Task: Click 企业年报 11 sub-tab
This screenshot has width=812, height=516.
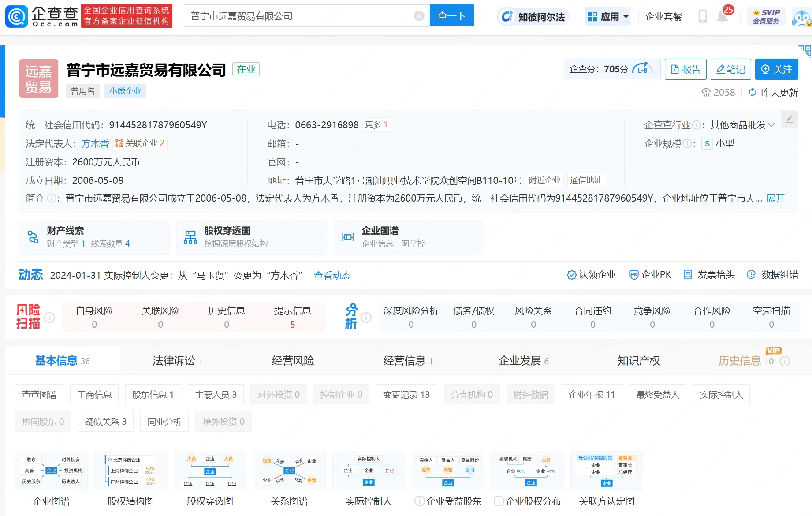Action: [x=592, y=395]
